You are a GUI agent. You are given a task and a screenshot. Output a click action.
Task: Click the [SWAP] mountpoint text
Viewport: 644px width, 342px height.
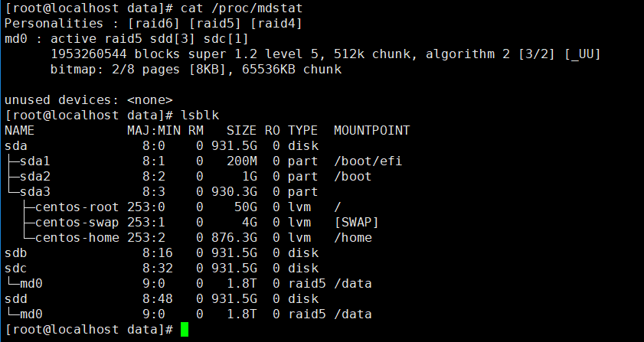click(x=356, y=223)
